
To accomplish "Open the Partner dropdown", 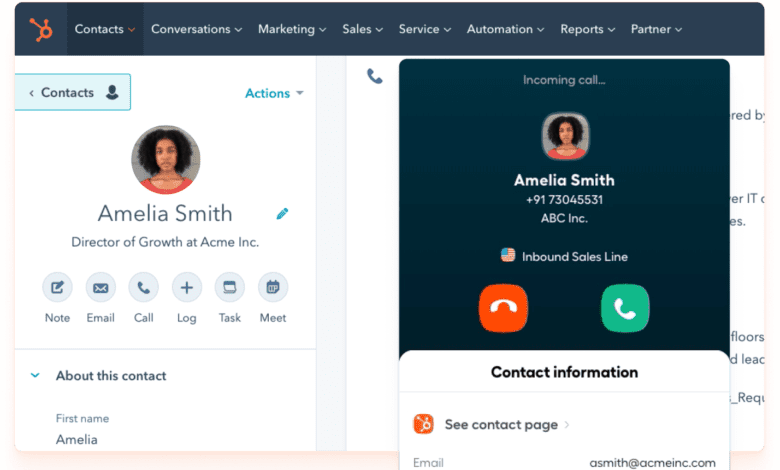I will tap(656, 29).
